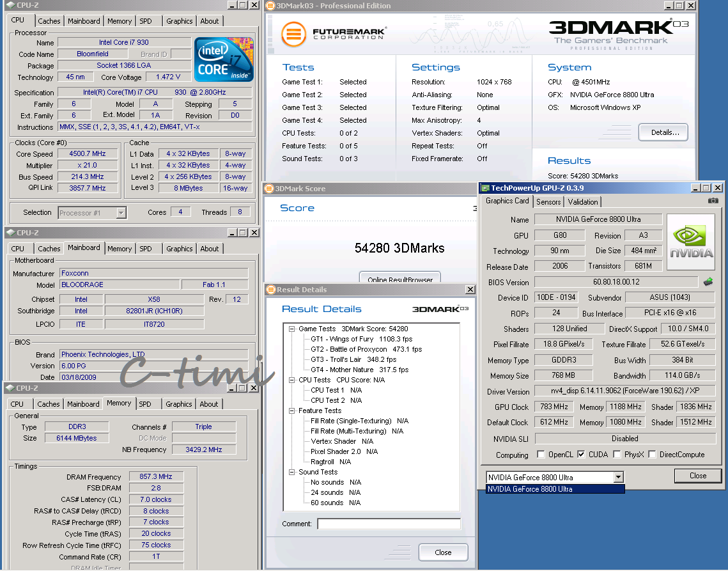The image size is (728, 571).
Task: Click the GPU-Z camera screenshot icon
Action: [713, 201]
